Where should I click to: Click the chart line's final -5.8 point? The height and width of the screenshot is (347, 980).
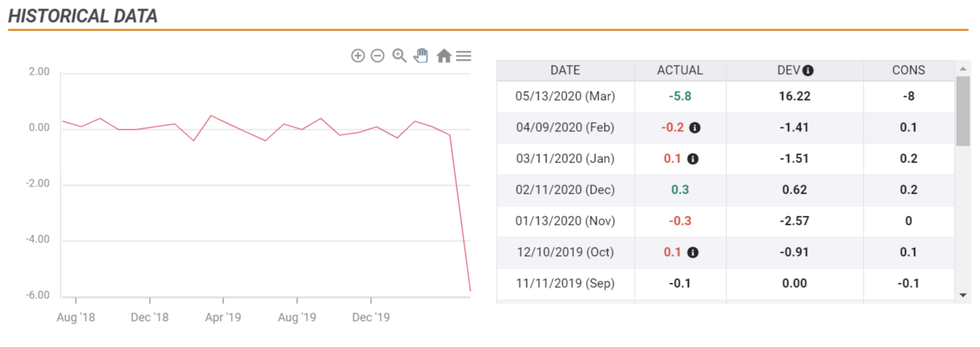tap(470, 290)
